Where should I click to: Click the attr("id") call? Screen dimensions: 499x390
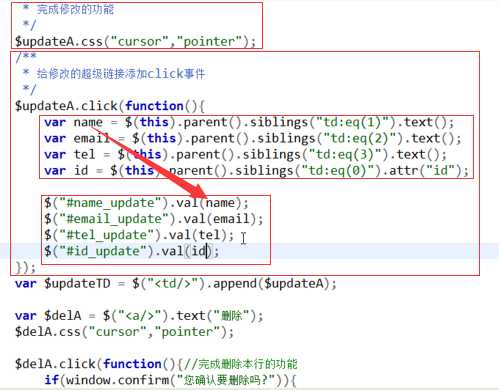coord(425,170)
